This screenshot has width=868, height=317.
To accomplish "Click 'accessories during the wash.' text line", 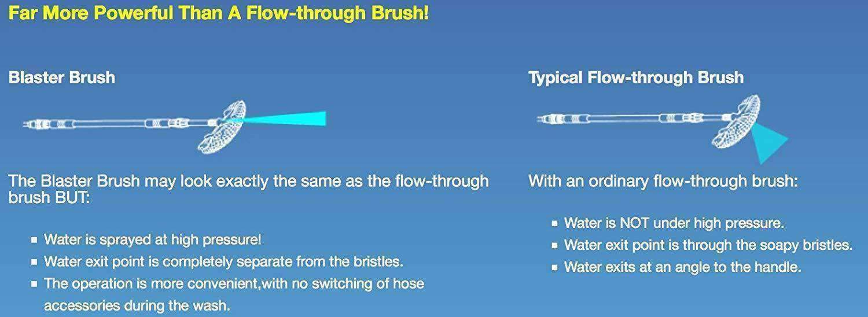I will 137,305.
